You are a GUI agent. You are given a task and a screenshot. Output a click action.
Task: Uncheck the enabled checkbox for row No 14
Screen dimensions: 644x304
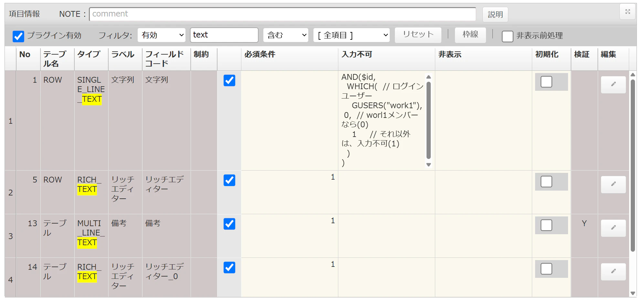pyautogui.click(x=229, y=267)
